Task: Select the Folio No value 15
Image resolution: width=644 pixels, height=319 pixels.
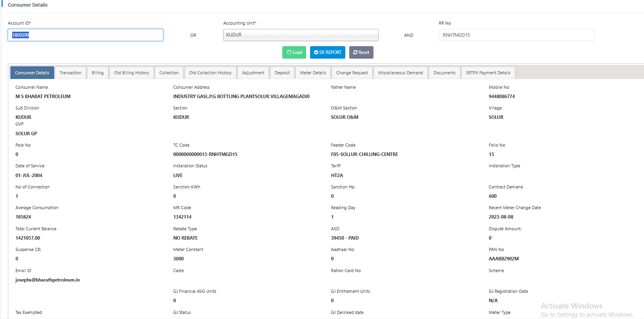Action: 491,154
